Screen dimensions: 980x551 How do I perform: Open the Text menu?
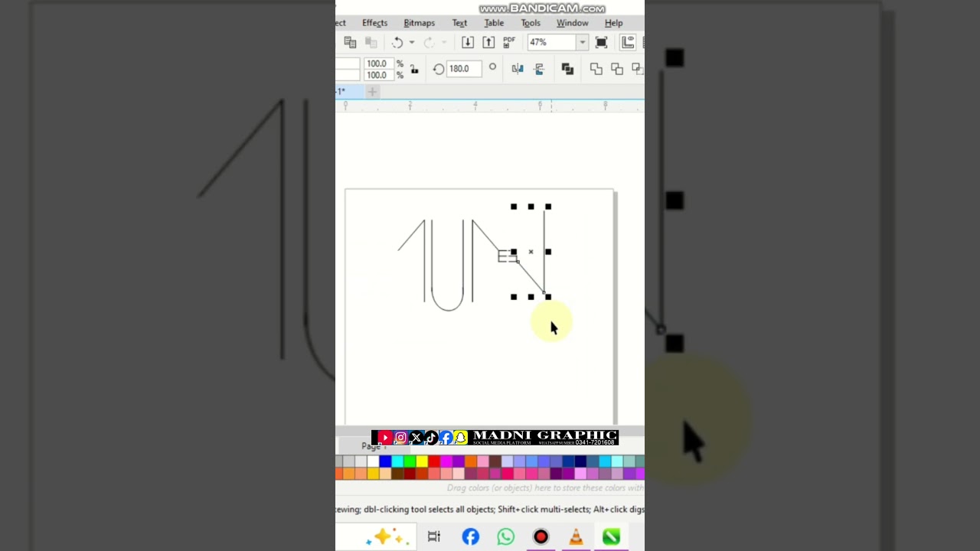tap(459, 23)
